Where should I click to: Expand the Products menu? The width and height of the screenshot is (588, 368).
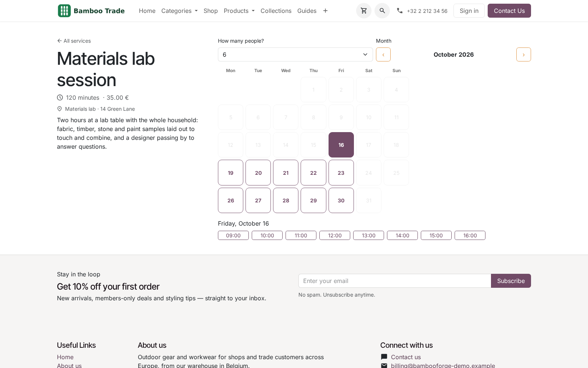[x=239, y=11]
